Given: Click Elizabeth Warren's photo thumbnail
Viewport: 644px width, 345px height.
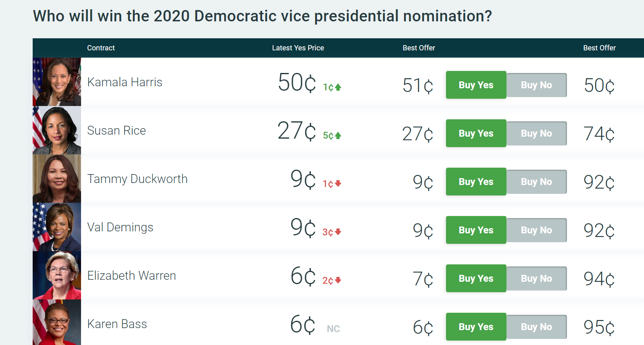Looking at the screenshot, I should [x=57, y=275].
